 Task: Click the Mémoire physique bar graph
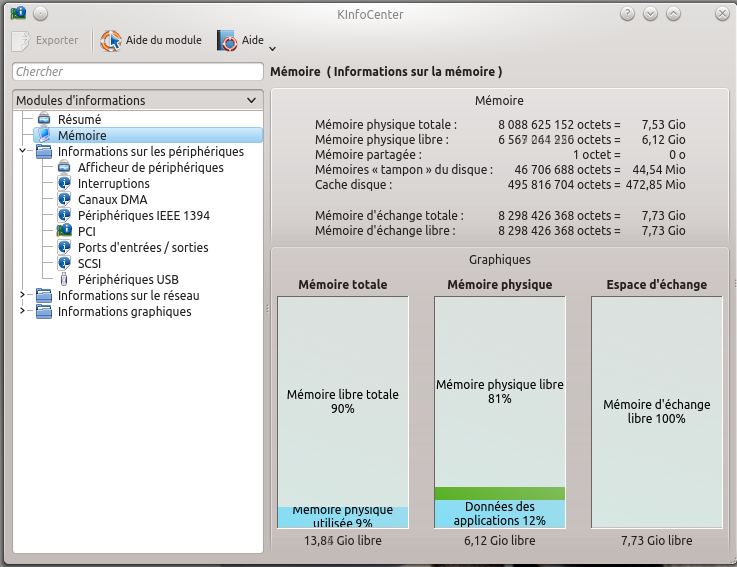click(500, 412)
